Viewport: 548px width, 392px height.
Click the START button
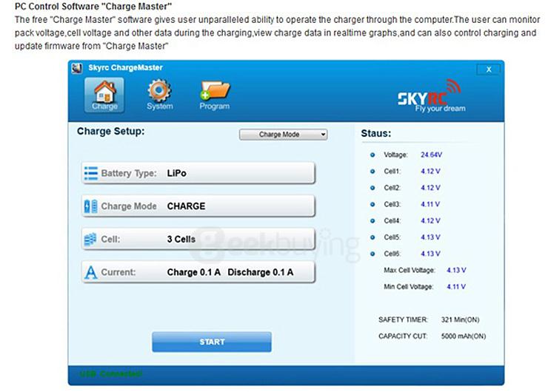[x=212, y=342]
